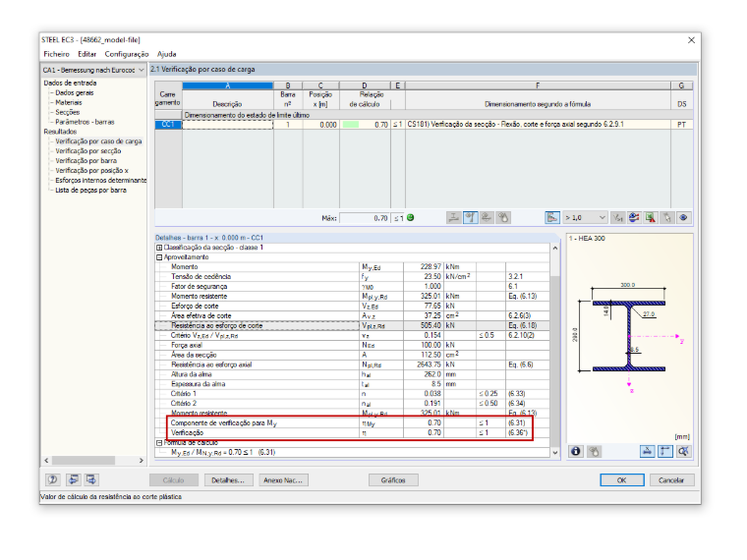Expand 'Classificação da secção - classe 1' node

click(159, 248)
